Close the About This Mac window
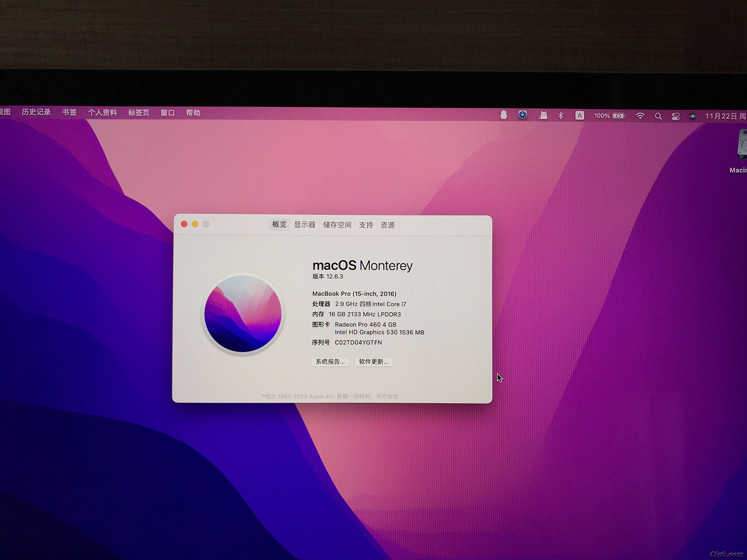 click(x=184, y=224)
